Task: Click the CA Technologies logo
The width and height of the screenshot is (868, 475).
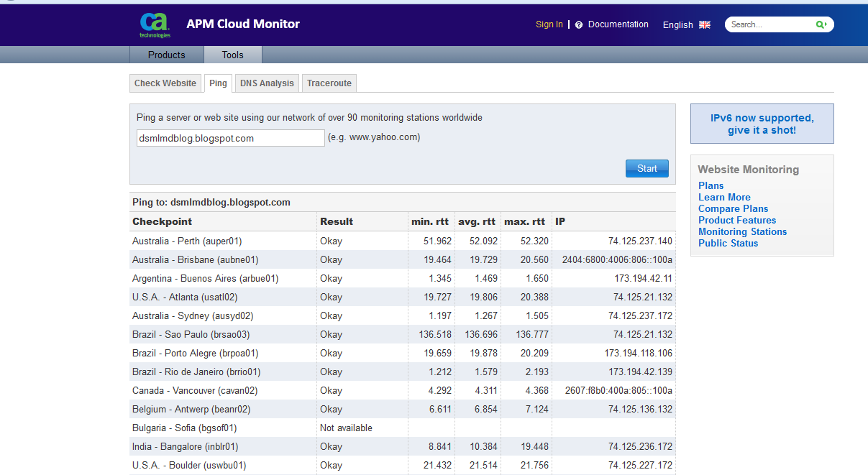Action: tap(155, 24)
